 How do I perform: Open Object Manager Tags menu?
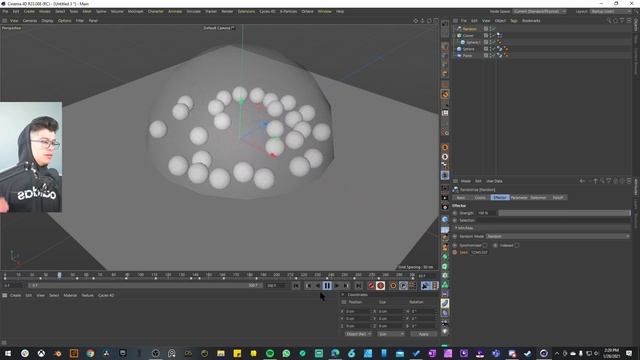click(x=513, y=20)
